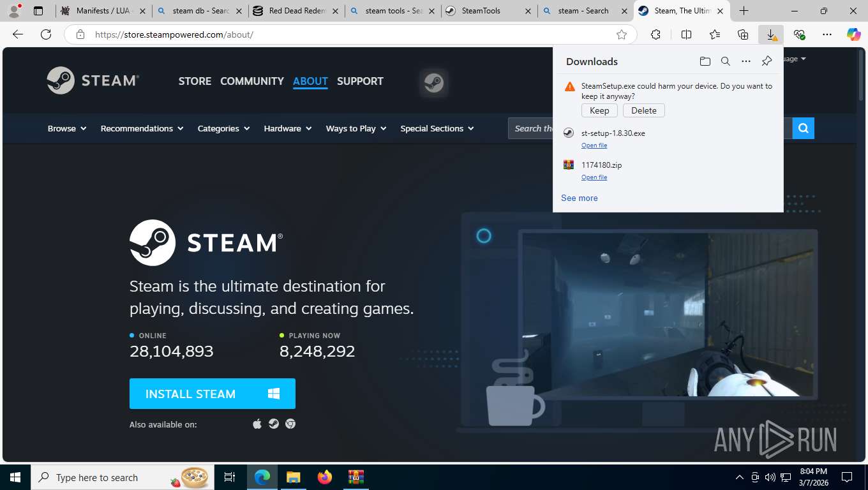This screenshot has width=868, height=490.
Task: Click the Steam logo in the header
Action: click(93, 80)
